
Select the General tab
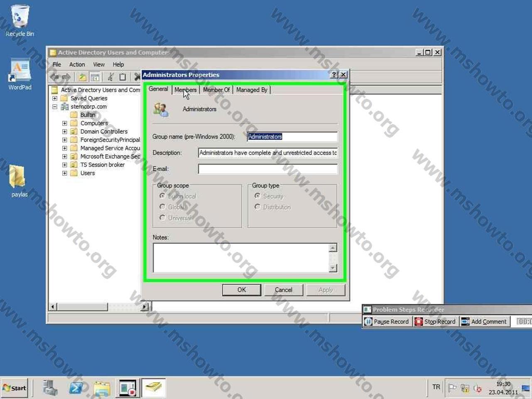(158, 89)
